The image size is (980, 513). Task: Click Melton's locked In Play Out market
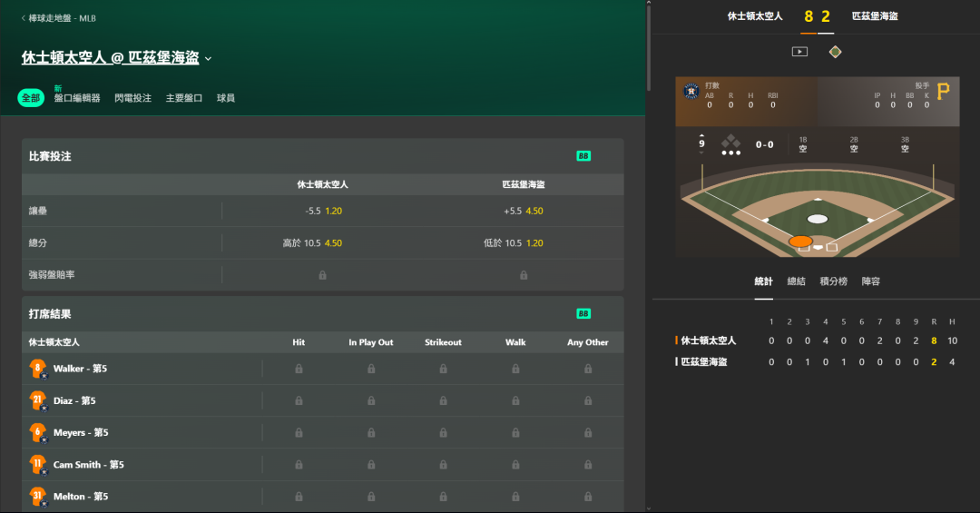pyautogui.click(x=371, y=497)
